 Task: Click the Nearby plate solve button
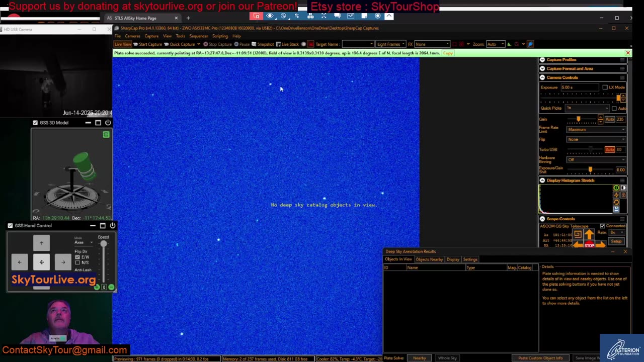coord(420,358)
